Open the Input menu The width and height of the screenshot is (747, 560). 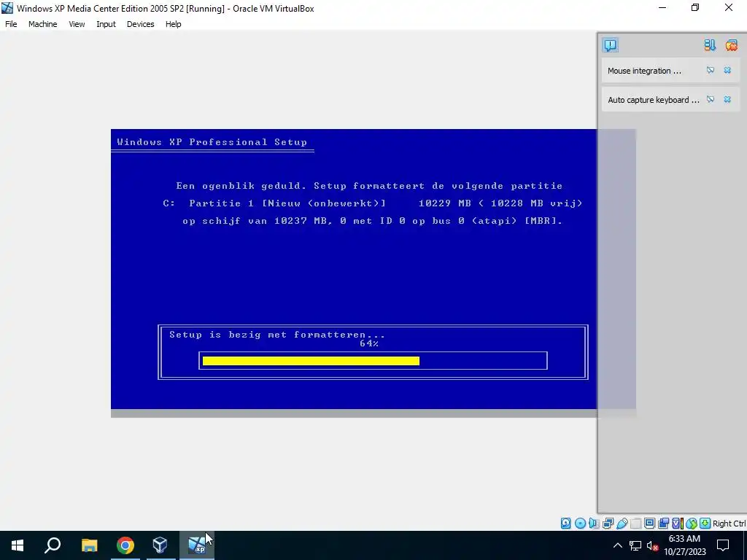click(106, 24)
